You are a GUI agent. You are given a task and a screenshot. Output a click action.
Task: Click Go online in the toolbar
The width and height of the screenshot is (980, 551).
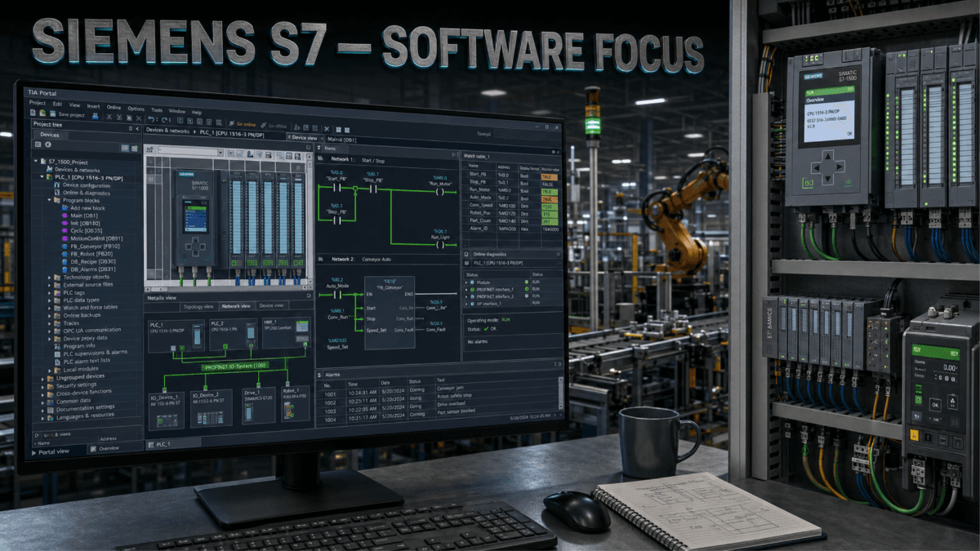coord(241,124)
